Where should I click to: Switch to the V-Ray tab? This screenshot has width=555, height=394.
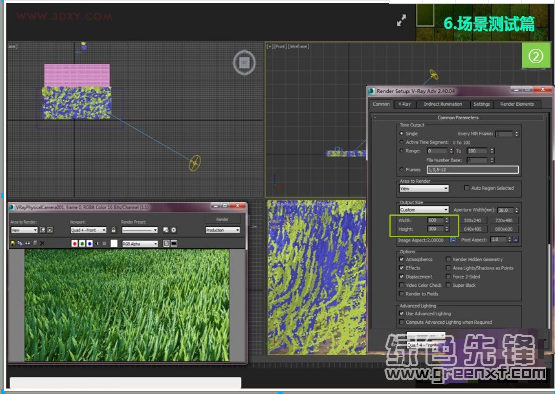(405, 104)
